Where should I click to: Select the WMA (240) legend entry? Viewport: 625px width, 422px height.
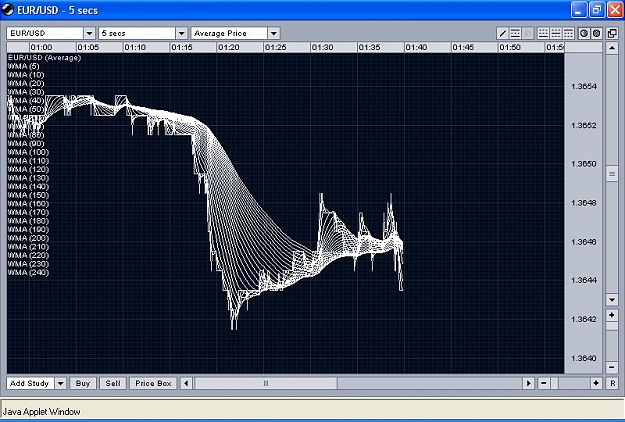(28, 273)
